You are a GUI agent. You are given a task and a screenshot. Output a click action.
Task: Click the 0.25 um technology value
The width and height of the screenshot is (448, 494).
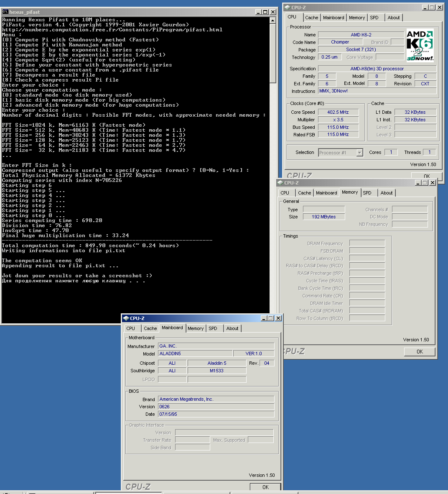click(330, 57)
